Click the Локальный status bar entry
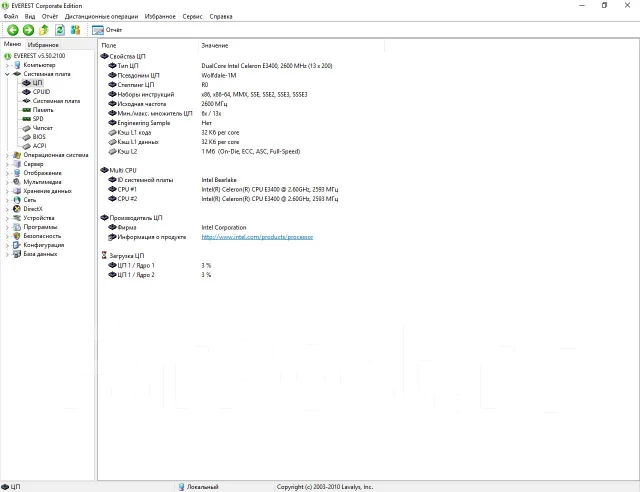This screenshot has width=640, height=492. [198, 487]
